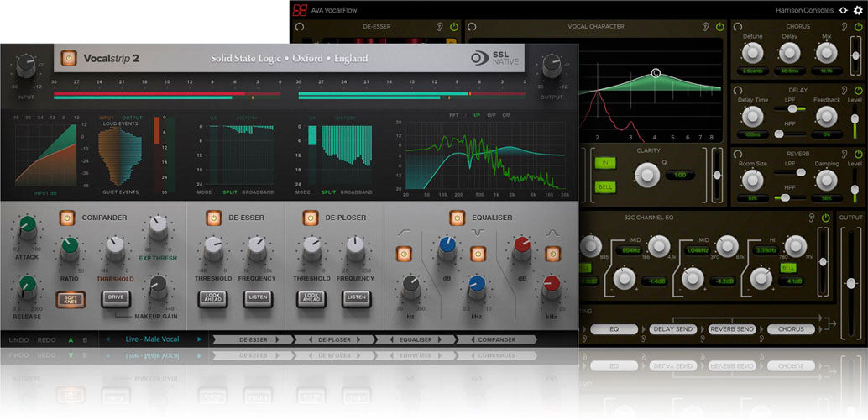Click the Compander Ratio knob
The image size is (868, 420).
coord(69,248)
